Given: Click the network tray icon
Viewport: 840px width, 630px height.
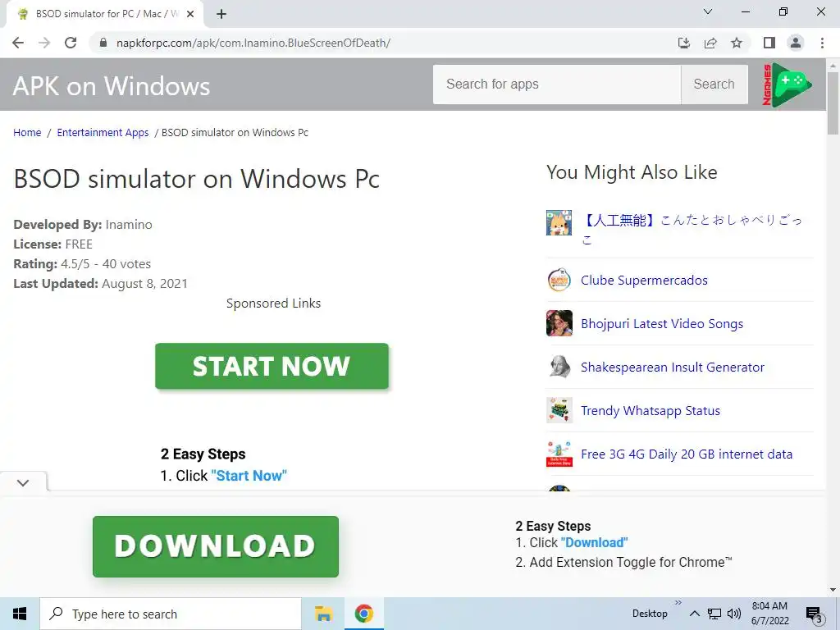Looking at the screenshot, I should click(x=714, y=614).
